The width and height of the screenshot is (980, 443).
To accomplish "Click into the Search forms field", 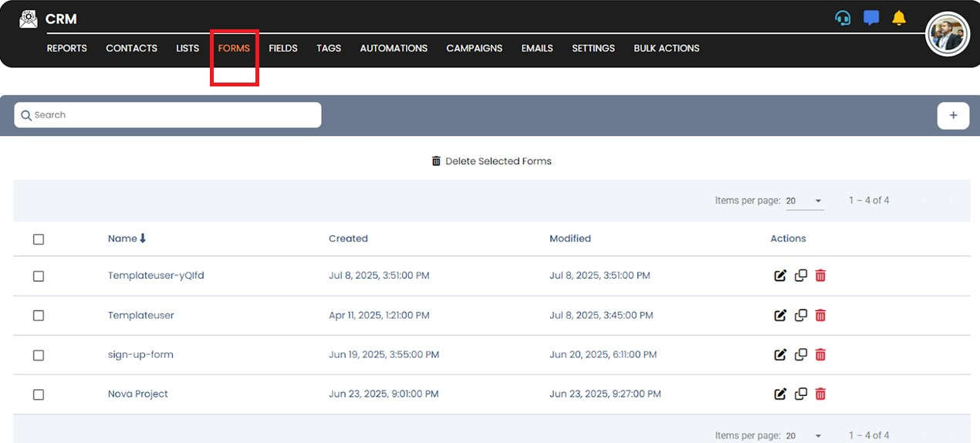I will tap(167, 115).
